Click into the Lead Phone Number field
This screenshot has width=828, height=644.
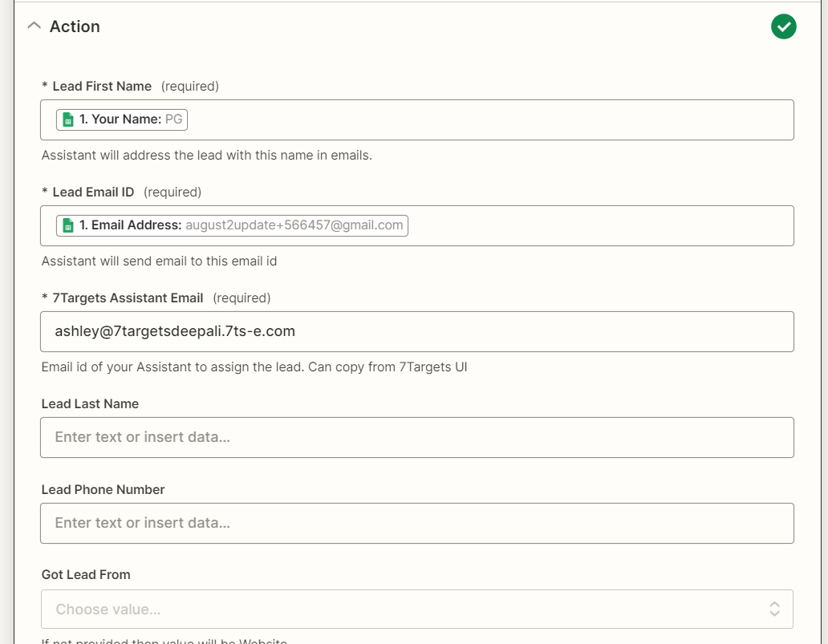pos(416,523)
